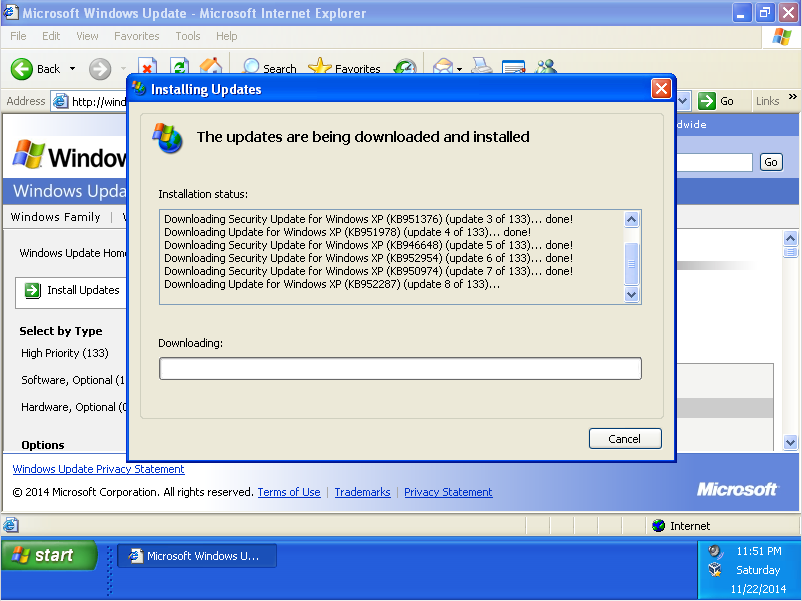802x601 pixels.
Task: Open Search from toolbar
Action: click(269, 68)
